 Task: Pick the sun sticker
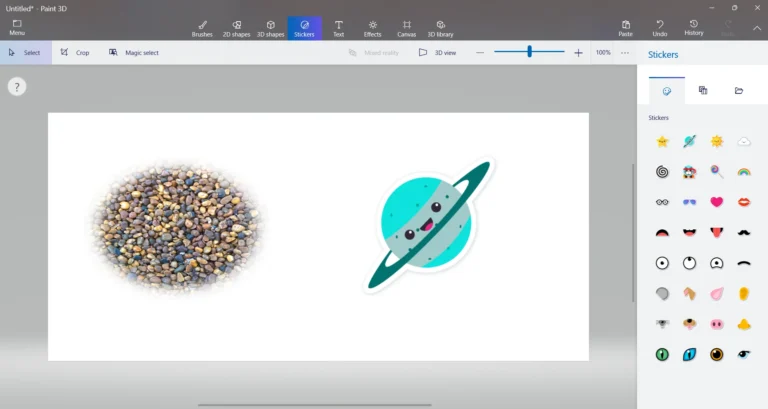(717, 142)
